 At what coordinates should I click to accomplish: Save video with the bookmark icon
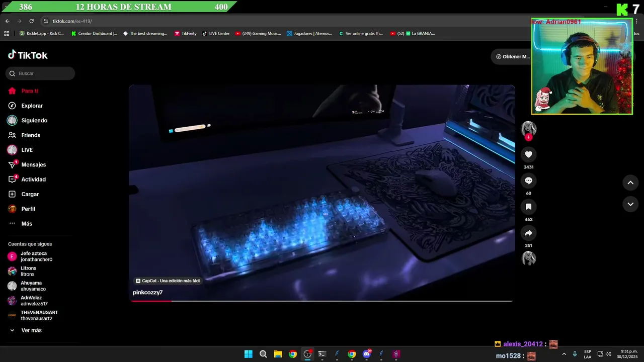pyautogui.click(x=528, y=207)
